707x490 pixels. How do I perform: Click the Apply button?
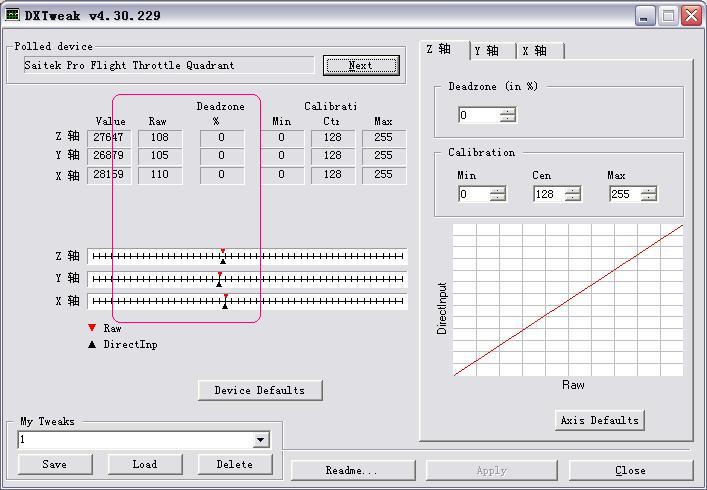coord(492,471)
